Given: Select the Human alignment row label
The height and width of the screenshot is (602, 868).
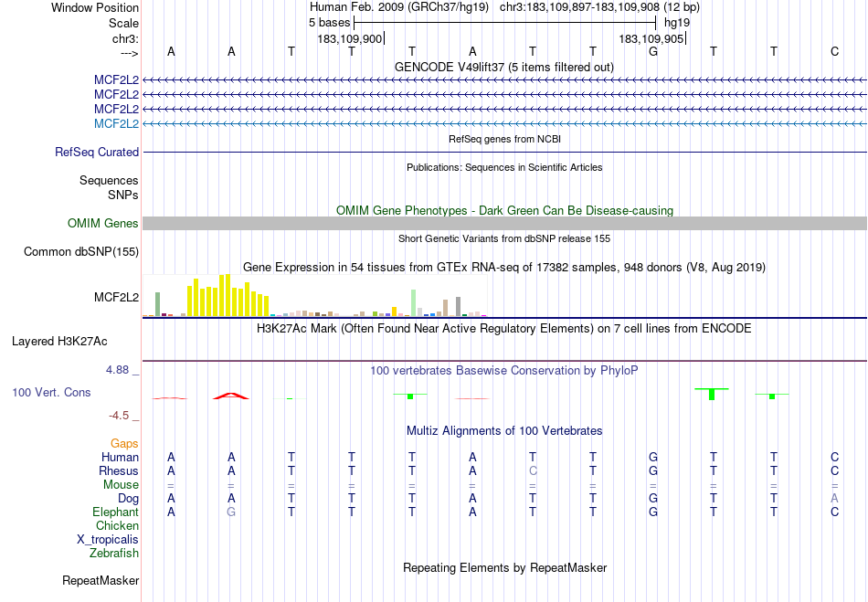Looking at the screenshot, I should pos(120,457).
